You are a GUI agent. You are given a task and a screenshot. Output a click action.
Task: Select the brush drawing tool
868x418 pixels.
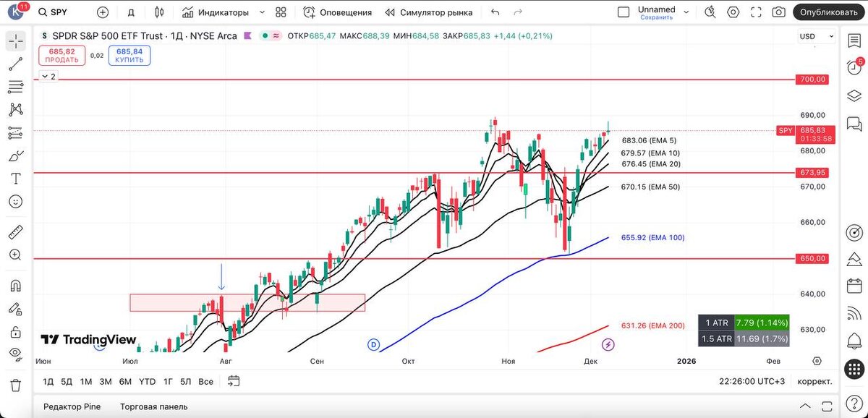(15, 156)
